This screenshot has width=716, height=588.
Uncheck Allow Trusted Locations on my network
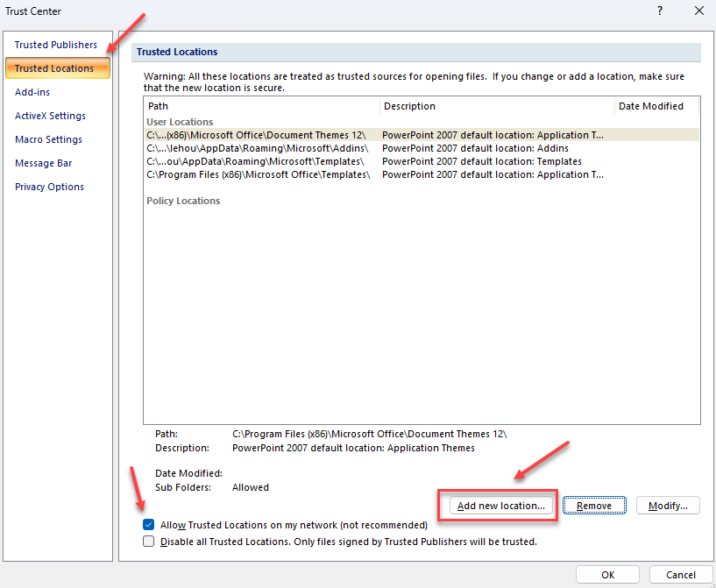point(149,525)
